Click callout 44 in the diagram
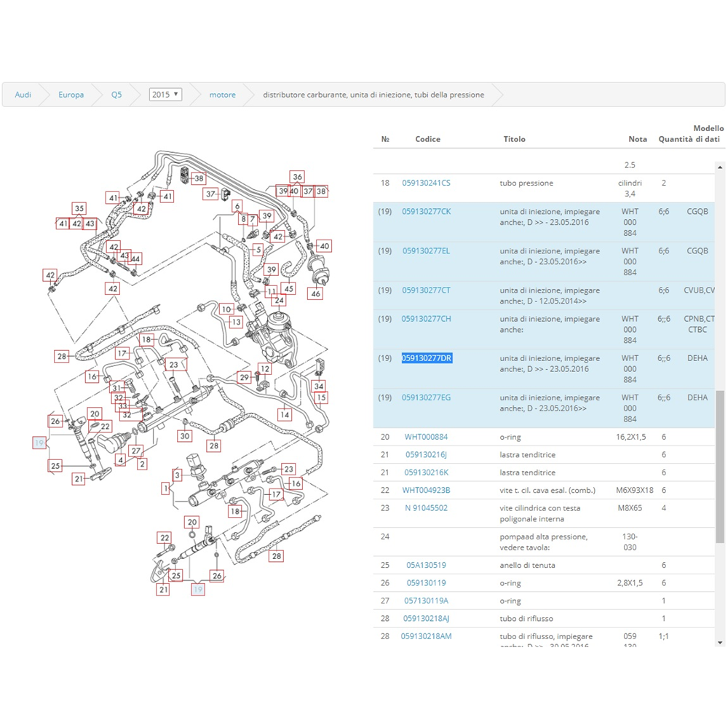 pyautogui.click(x=135, y=258)
